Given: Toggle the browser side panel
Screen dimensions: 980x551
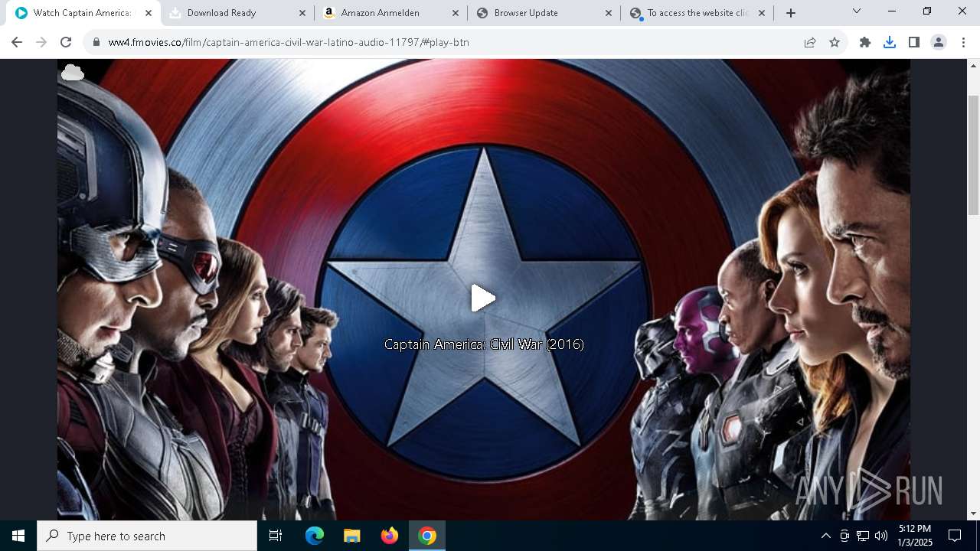Looking at the screenshot, I should click(x=914, y=42).
